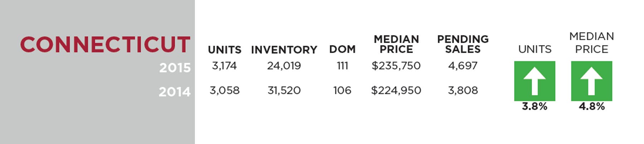The width and height of the screenshot is (644, 144).
Task: Click the green up arrow under MEDIAN PRICE
Action: click(x=591, y=81)
